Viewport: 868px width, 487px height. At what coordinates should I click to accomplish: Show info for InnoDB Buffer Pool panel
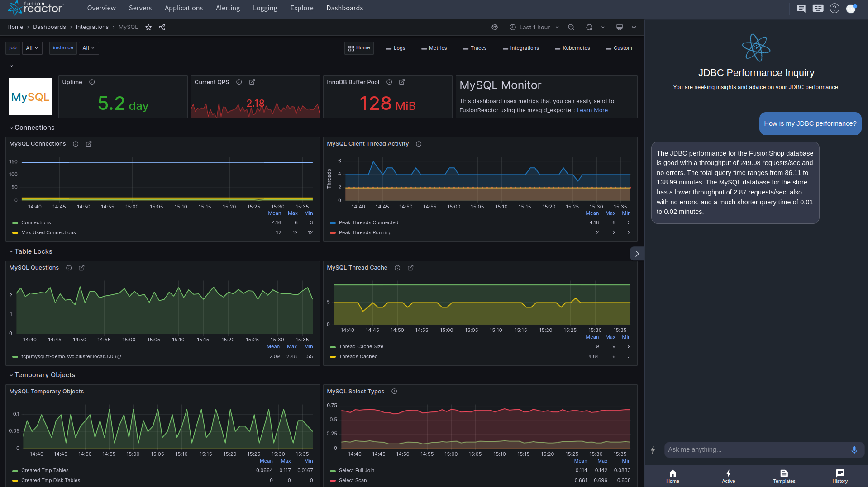tap(389, 82)
